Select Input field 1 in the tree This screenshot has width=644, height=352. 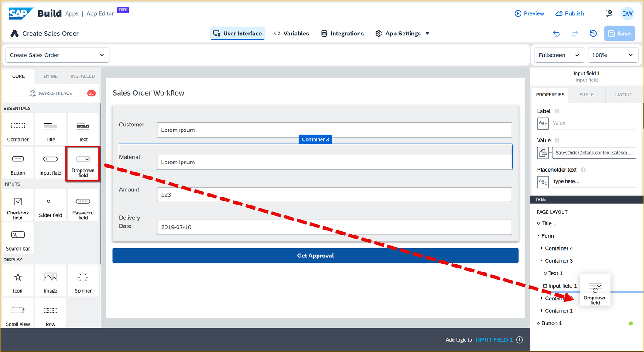[x=563, y=286]
